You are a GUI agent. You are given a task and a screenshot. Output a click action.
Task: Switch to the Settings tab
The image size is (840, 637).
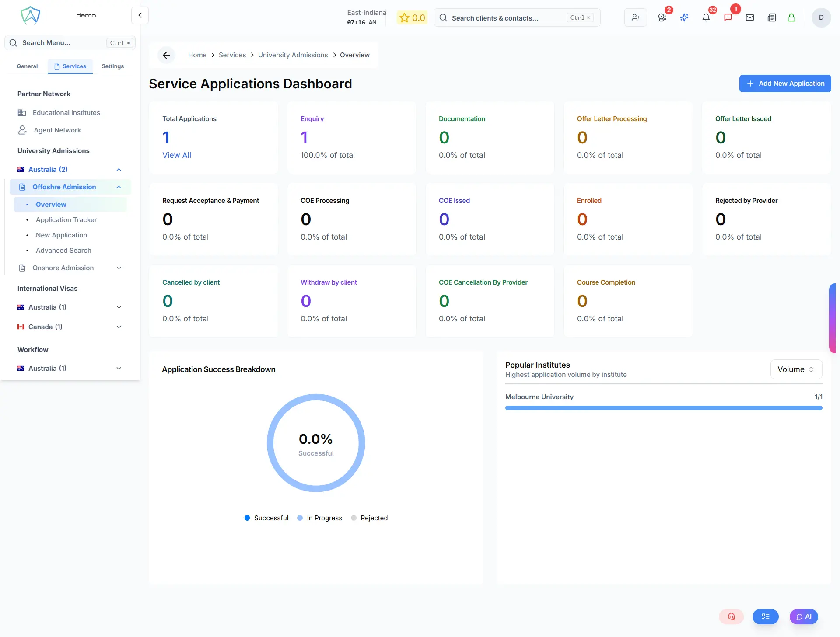click(x=112, y=66)
